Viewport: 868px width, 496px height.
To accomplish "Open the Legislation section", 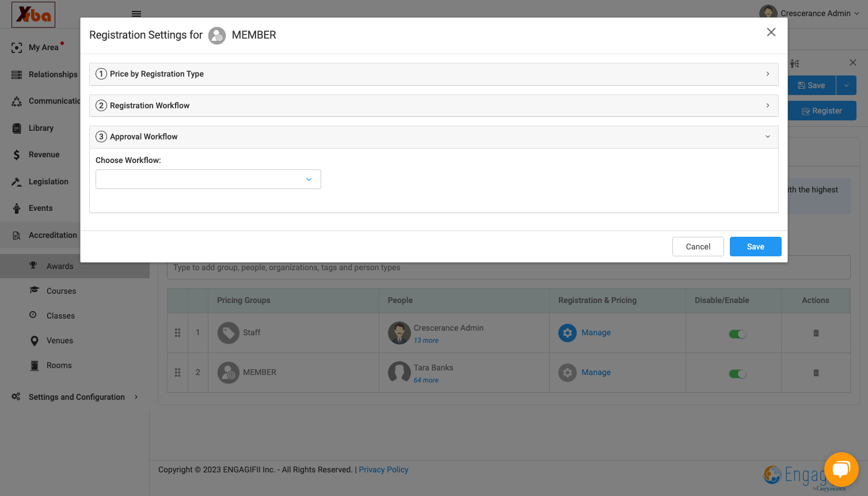I will coord(48,181).
